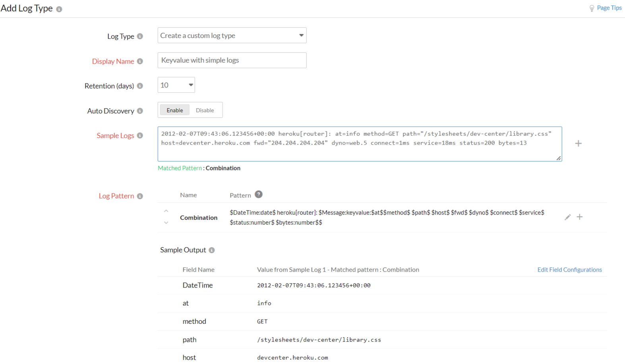Image resolution: width=625 pixels, height=364 pixels.
Task: Open the Retention days dropdown
Action: coord(176,85)
